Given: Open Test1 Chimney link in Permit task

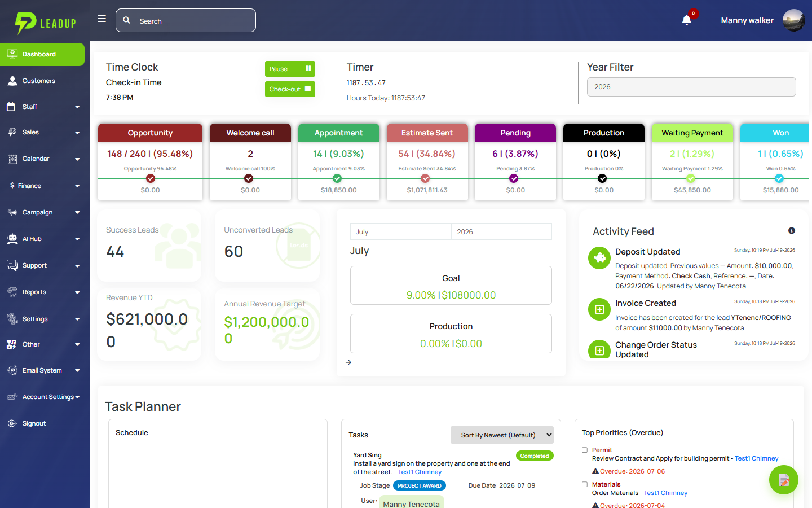Looking at the screenshot, I should point(756,458).
